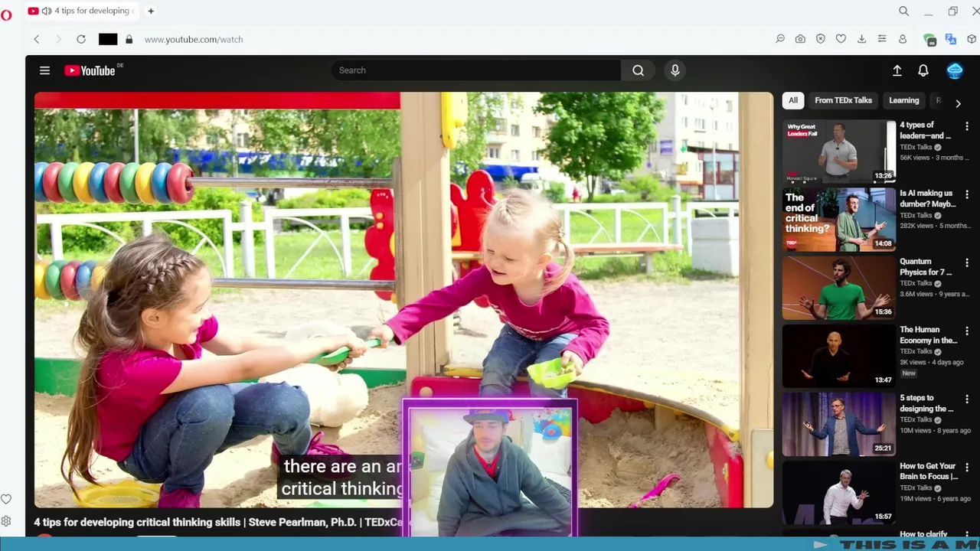Open thumbnail of 4 types of leaders video
The width and height of the screenshot is (980, 551).
pyautogui.click(x=838, y=151)
